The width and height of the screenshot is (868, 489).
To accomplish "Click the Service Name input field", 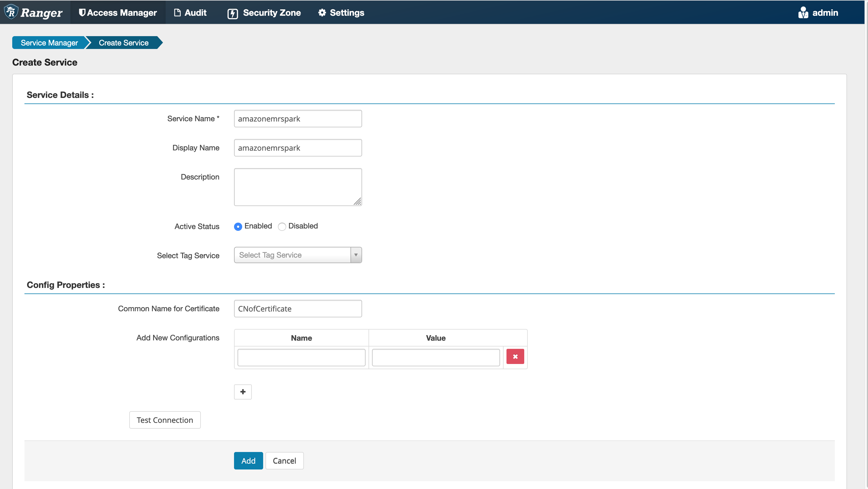I will coord(297,118).
